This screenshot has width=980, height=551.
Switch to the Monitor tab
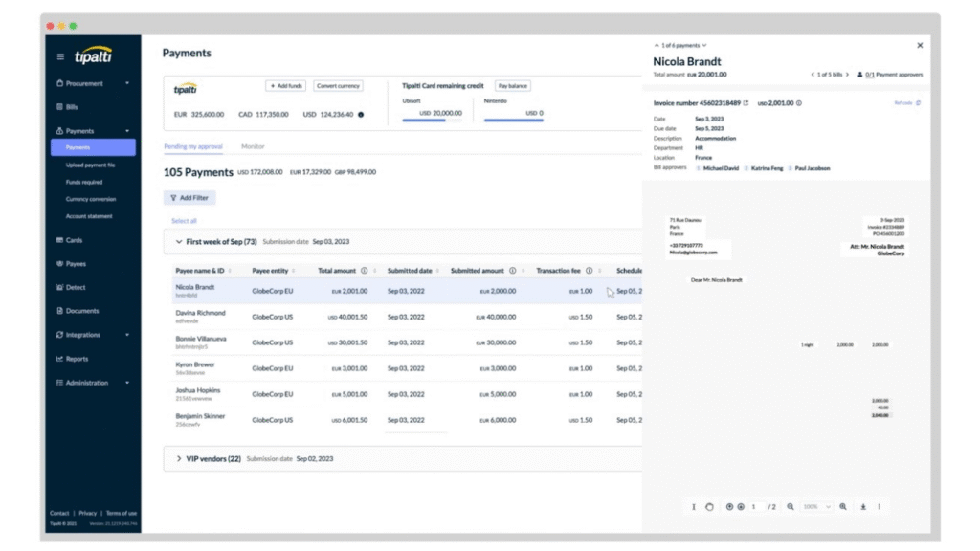point(253,146)
